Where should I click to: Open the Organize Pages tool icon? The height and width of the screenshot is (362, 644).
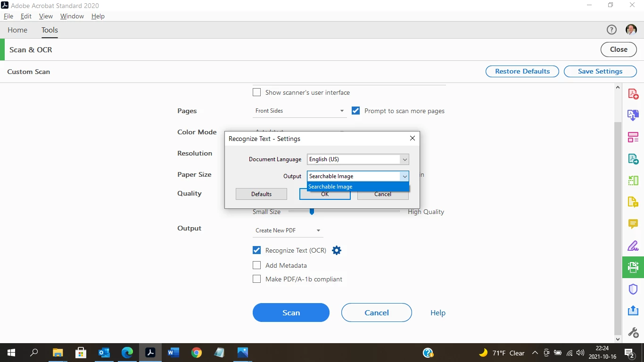pyautogui.click(x=633, y=137)
